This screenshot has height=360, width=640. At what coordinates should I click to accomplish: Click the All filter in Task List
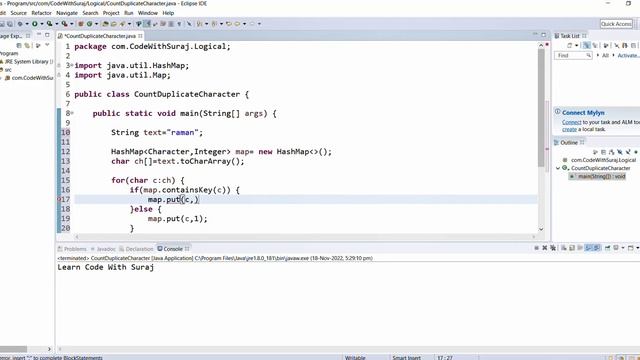click(605, 55)
